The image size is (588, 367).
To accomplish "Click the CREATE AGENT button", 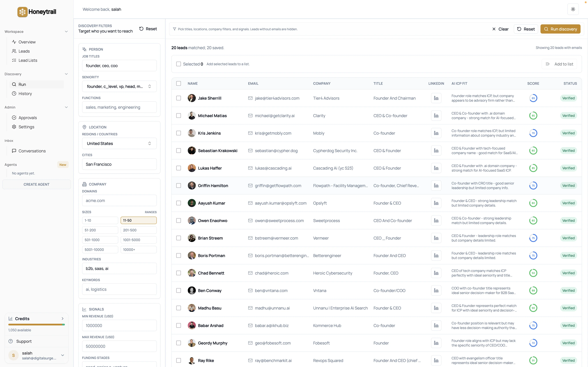I will click(36, 185).
